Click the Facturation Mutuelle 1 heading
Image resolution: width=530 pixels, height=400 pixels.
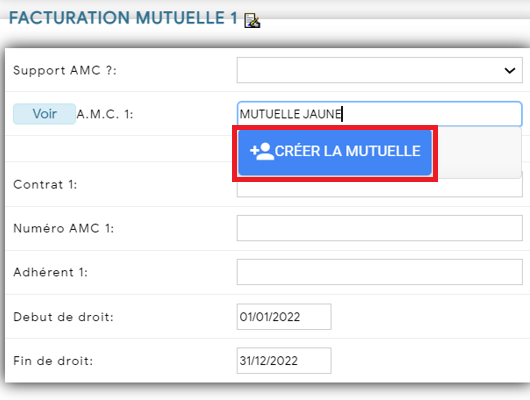coord(123,18)
